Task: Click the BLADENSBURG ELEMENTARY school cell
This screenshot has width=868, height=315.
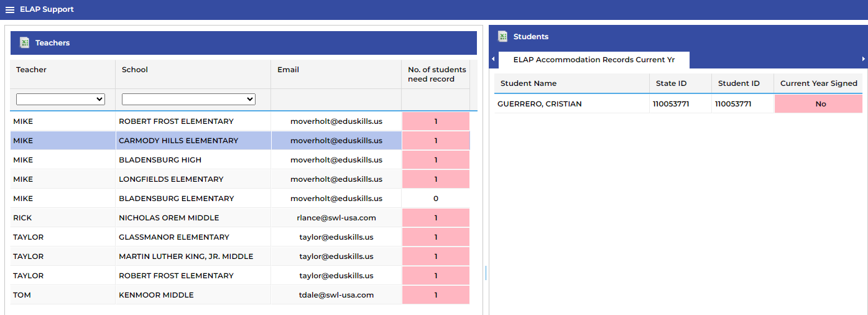Action: click(x=193, y=199)
